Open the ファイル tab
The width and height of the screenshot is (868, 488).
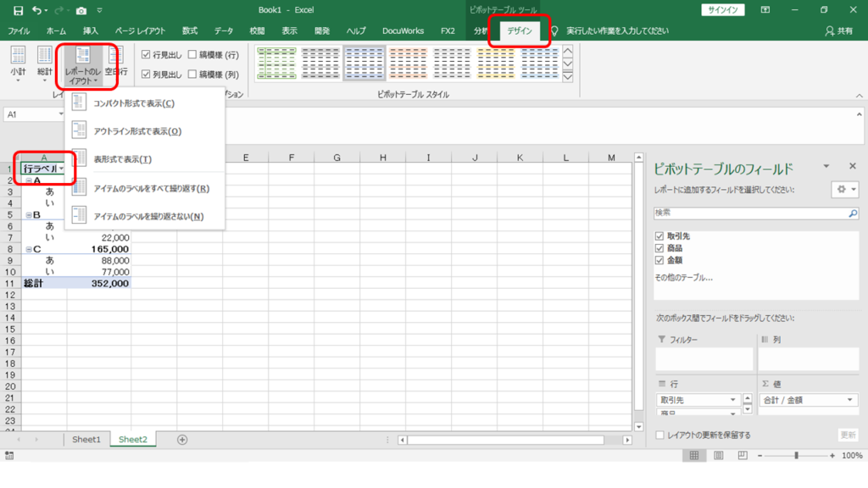[x=19, y=31]
